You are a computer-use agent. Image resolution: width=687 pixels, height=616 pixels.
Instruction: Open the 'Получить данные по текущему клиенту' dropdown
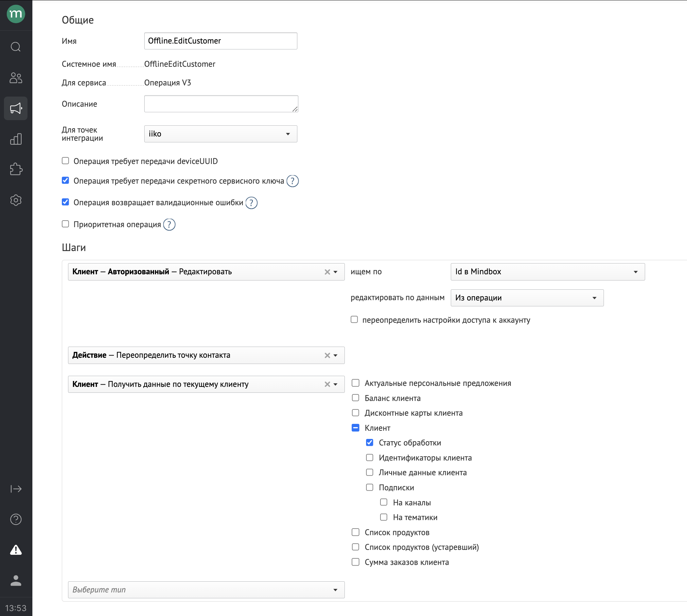tap(206, 384)
